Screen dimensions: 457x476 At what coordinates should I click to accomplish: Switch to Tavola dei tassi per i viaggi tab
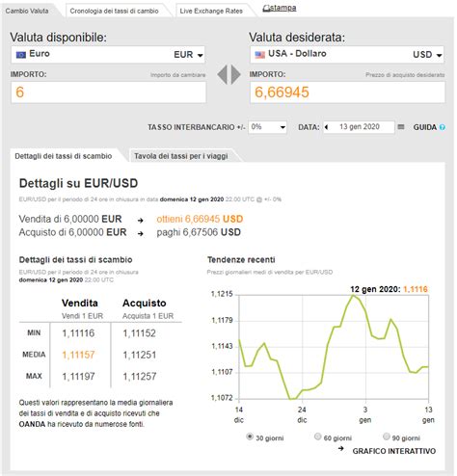181,156
